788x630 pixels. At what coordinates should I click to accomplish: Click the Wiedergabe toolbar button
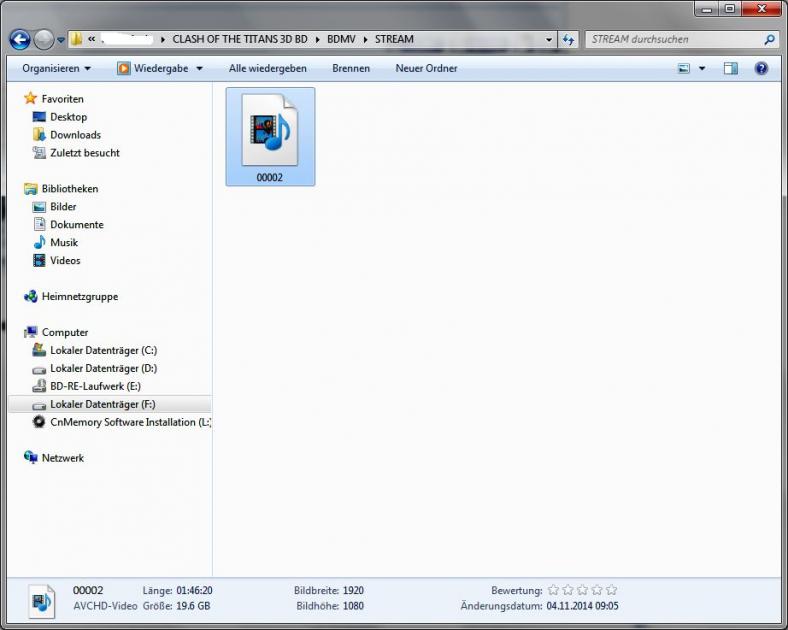tap(152, 68)
